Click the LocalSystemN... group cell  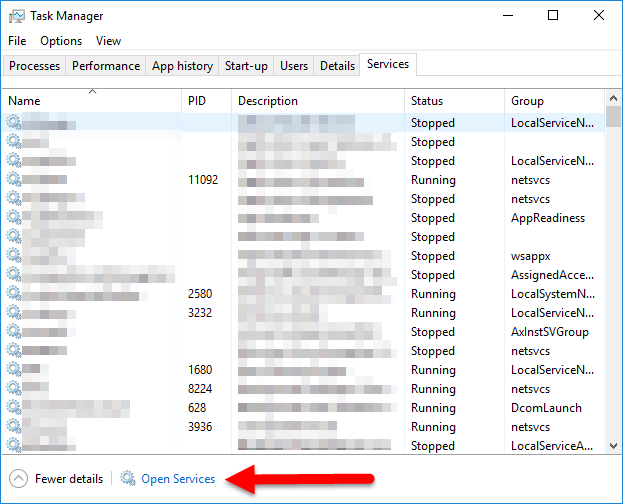tap(553, 294)
